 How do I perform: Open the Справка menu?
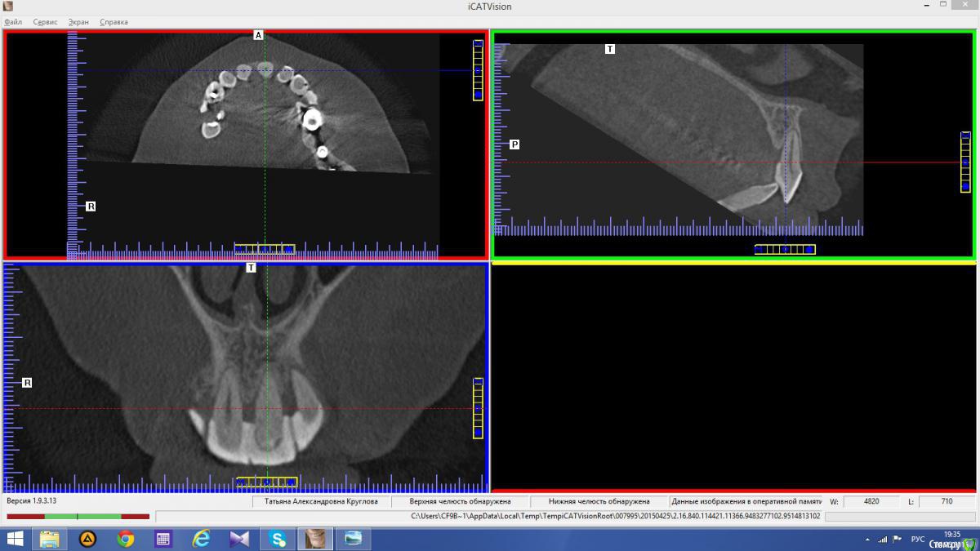tap(114, 22)
